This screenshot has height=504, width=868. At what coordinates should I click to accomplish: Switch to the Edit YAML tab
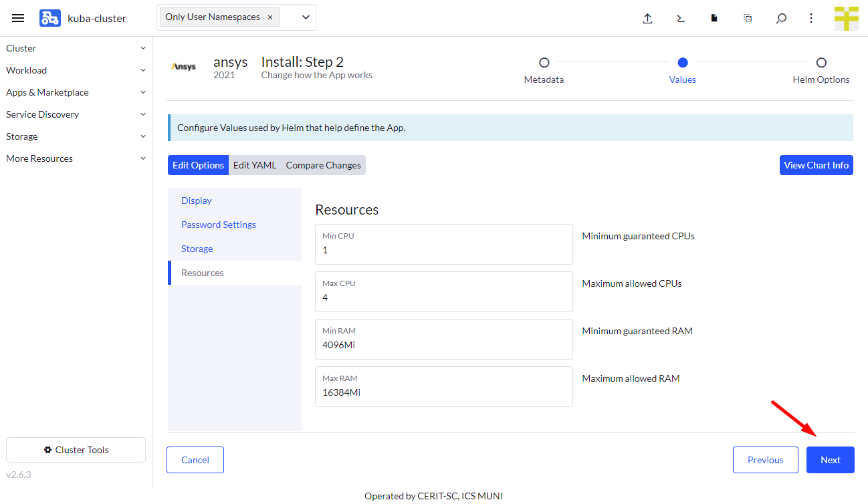point(255,164)
